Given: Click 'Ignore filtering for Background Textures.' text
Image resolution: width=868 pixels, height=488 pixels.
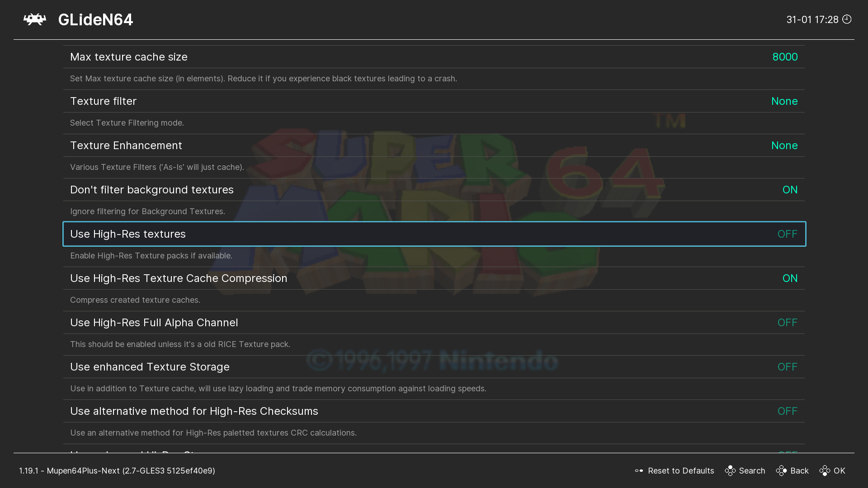Looking at the screenshot, I should tap(147, 211).
